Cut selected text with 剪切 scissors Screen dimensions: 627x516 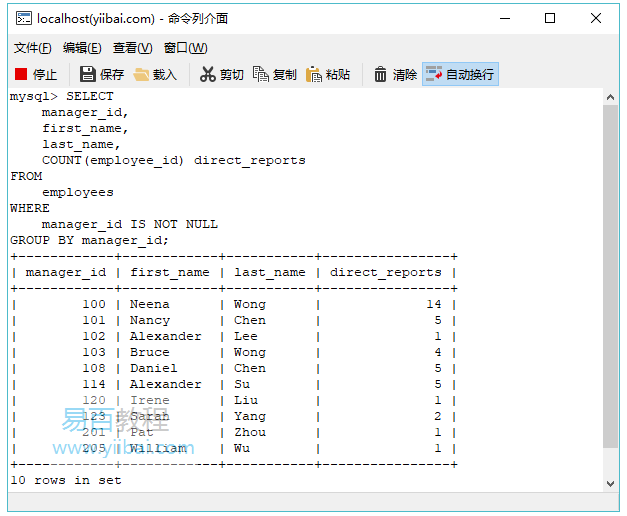pyautogui.click(x=222, y=74)
